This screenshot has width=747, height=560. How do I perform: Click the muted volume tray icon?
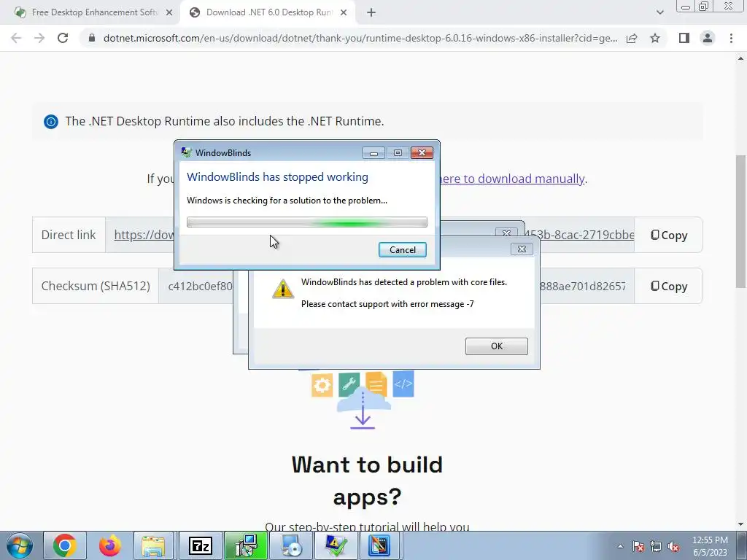673,547
